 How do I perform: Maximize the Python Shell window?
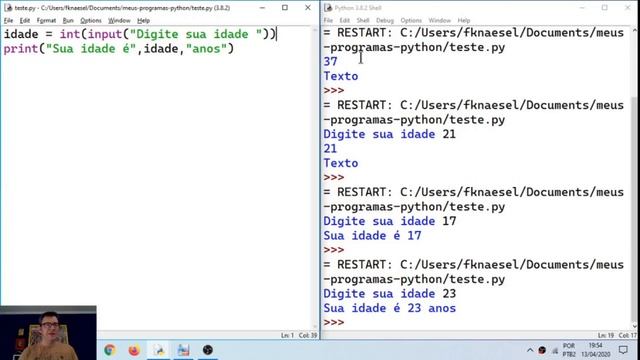click(x=604, y=8)
